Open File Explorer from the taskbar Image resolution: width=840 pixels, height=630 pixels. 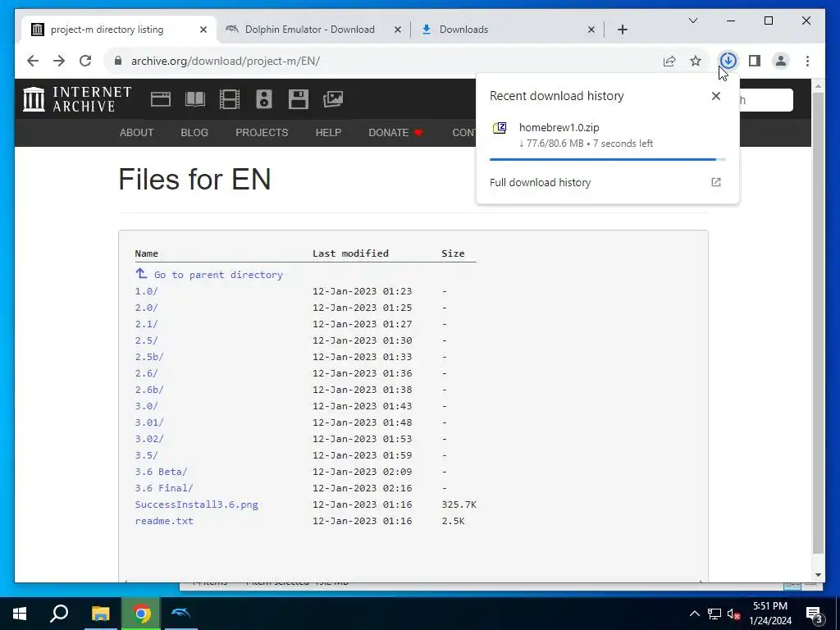pos(100,614)
